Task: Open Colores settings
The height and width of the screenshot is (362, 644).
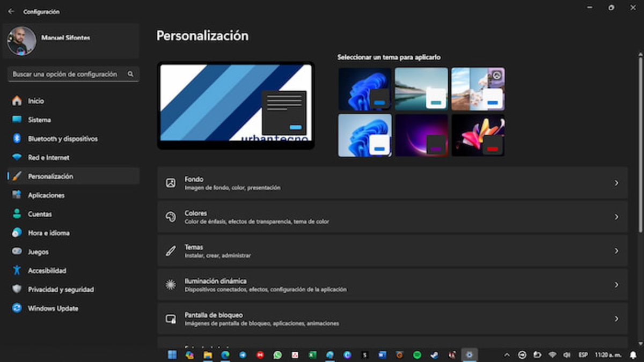Action: (x=392, y=217)
